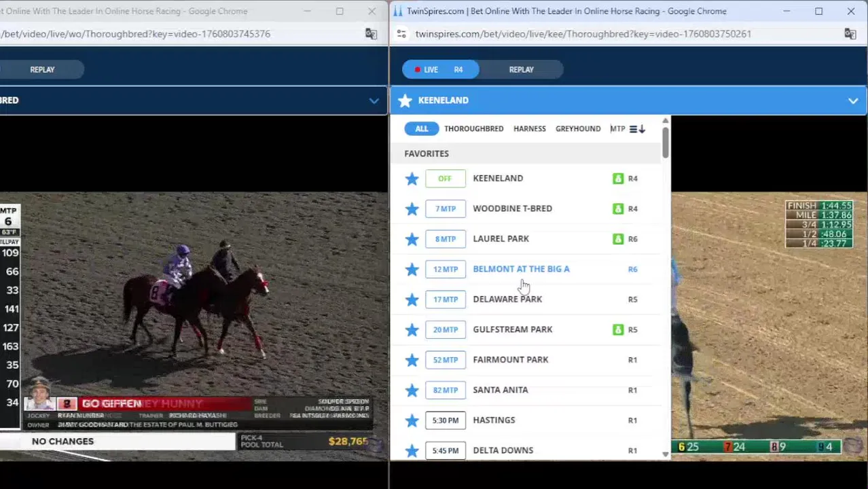Click the 20 MTP badge for Gulfstream Park

[446, 329]
